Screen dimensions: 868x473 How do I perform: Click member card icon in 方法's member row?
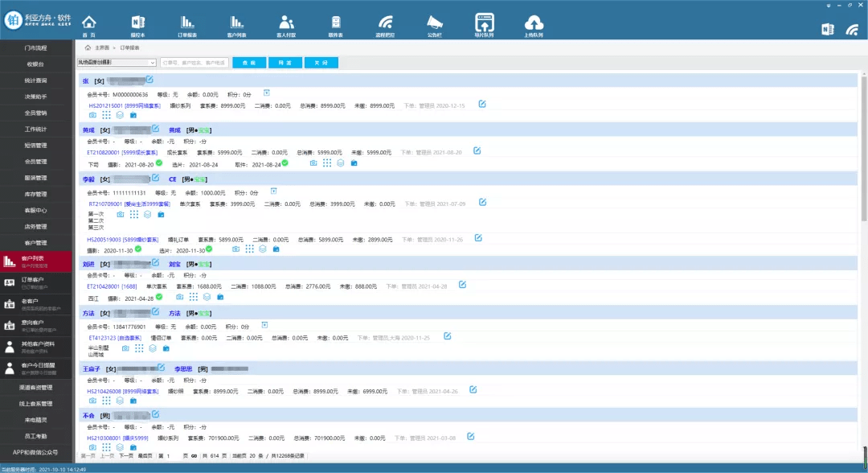(264, 325)
